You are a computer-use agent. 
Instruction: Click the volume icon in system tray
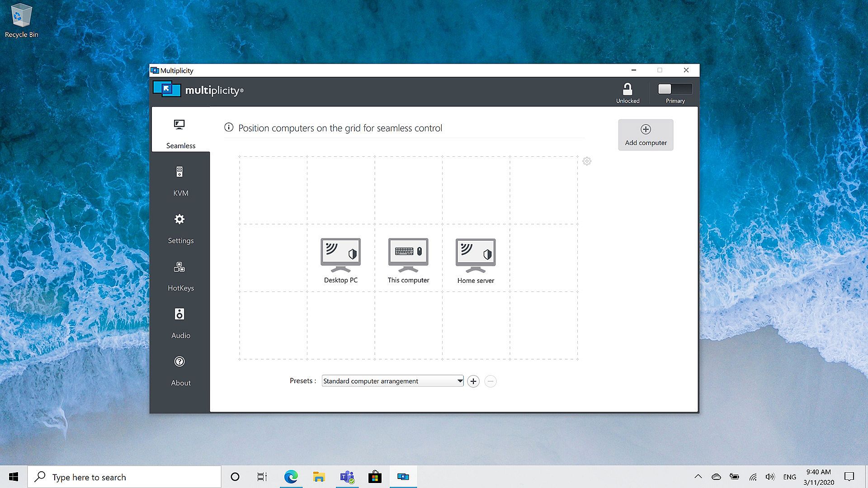pyautogui.click(x=770, y=477)
